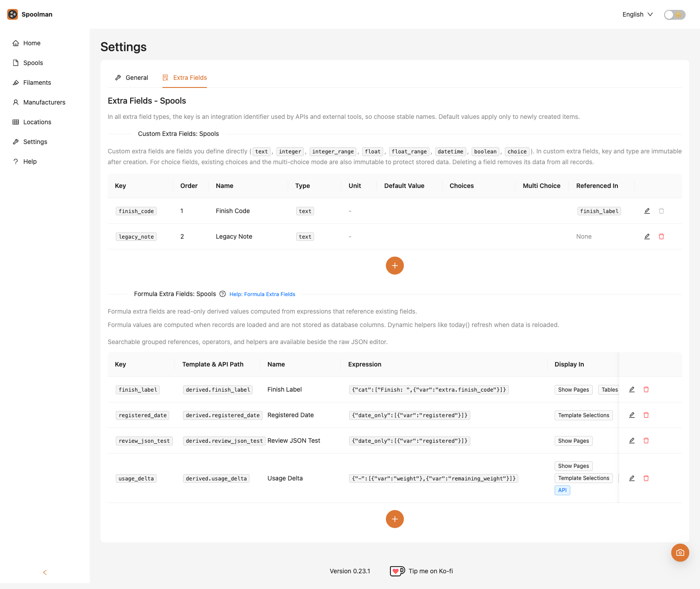Click the derived.registered_date API path
700x589 pixels.
(x=223, y=415)
